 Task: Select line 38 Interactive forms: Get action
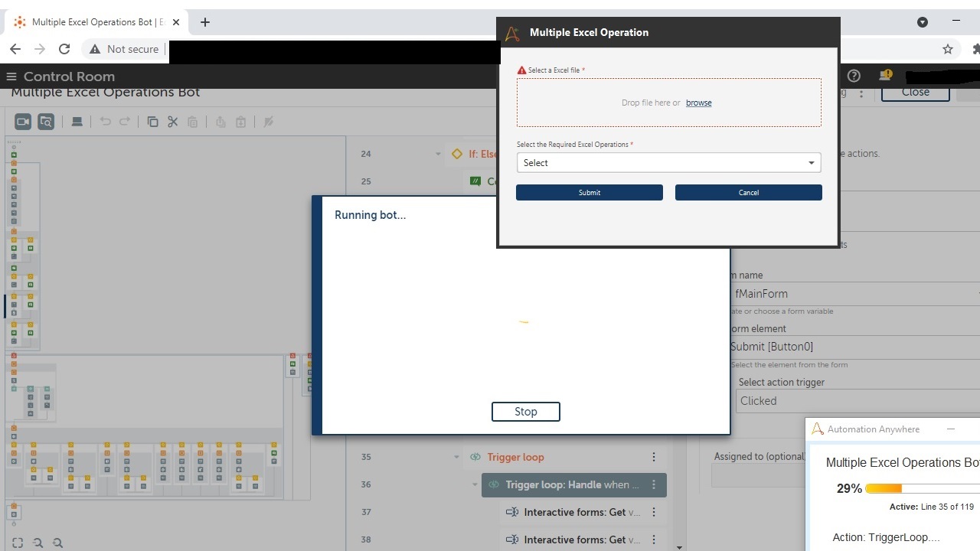click(583, 540)
